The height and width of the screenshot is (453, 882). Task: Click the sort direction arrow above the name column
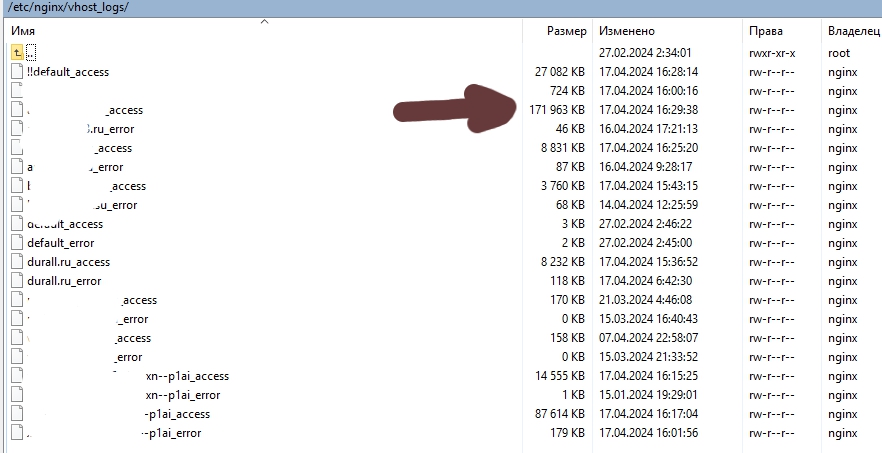pyautogui.click(x=264, y=21)
